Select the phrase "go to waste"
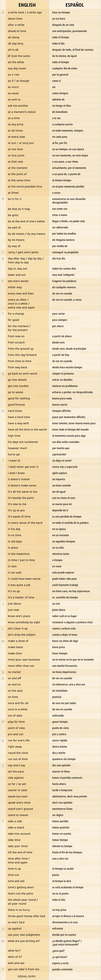This screenshot has height=980, width=101. (x=15, y=392)
